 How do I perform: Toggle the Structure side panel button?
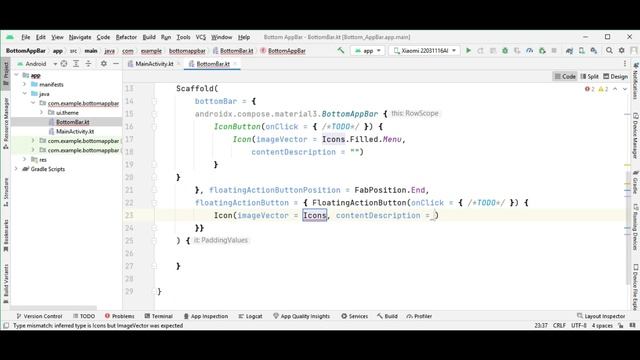6,192
